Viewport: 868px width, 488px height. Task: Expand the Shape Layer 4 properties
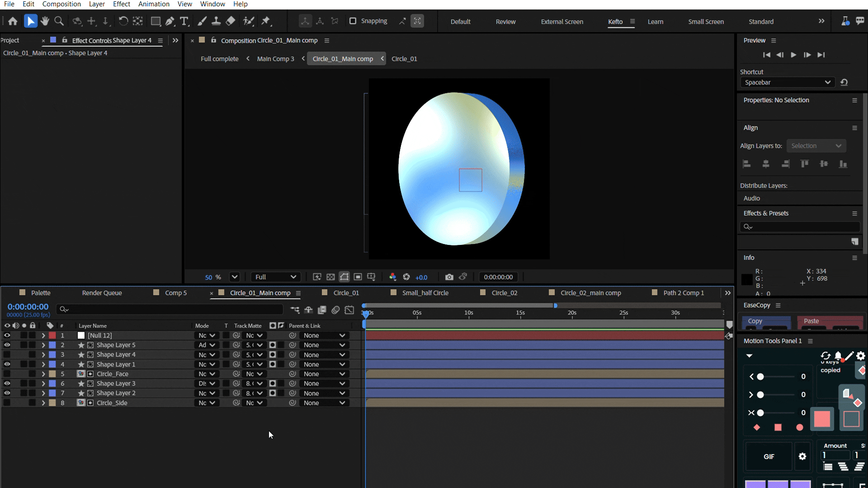(43, 355)
